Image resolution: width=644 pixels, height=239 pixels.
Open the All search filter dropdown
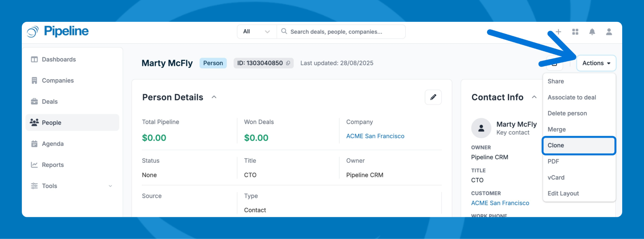point(257,32)
